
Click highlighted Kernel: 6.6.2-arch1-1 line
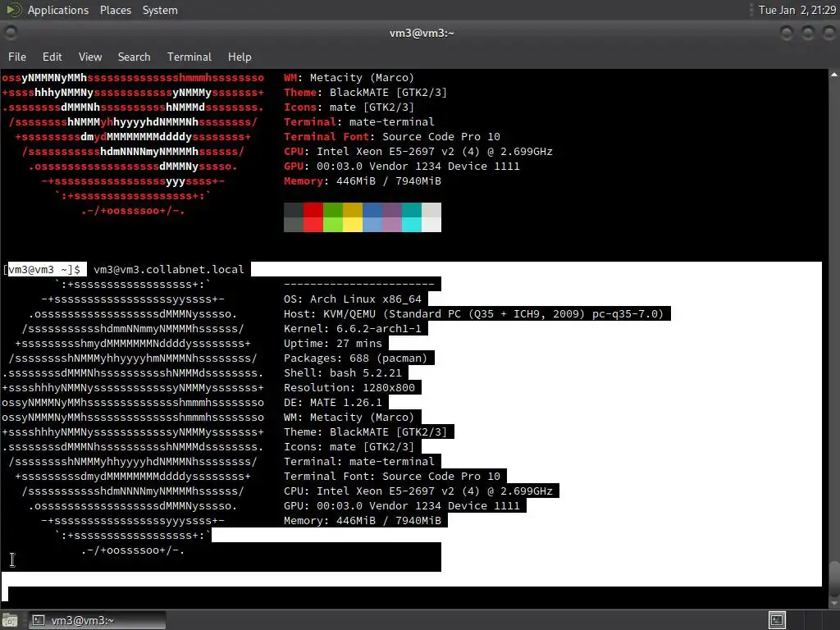[353, 328]
